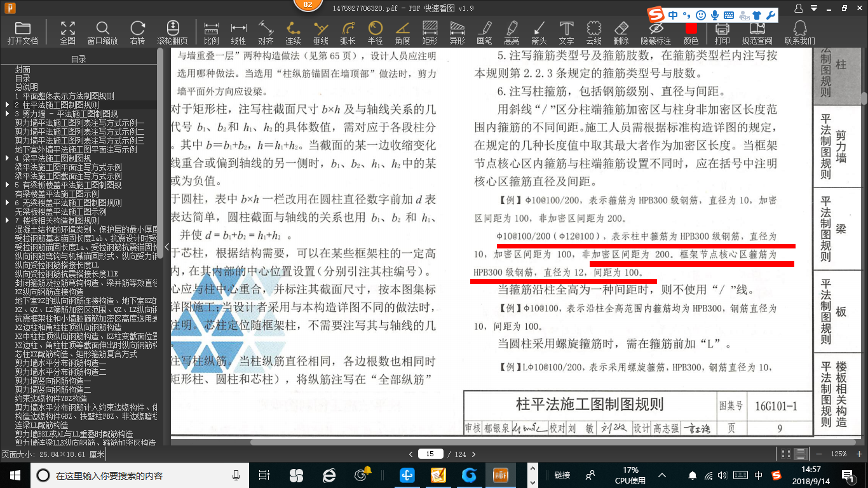
Task: Open Task View on the taskbar
Action: click(x=264, y=475)
